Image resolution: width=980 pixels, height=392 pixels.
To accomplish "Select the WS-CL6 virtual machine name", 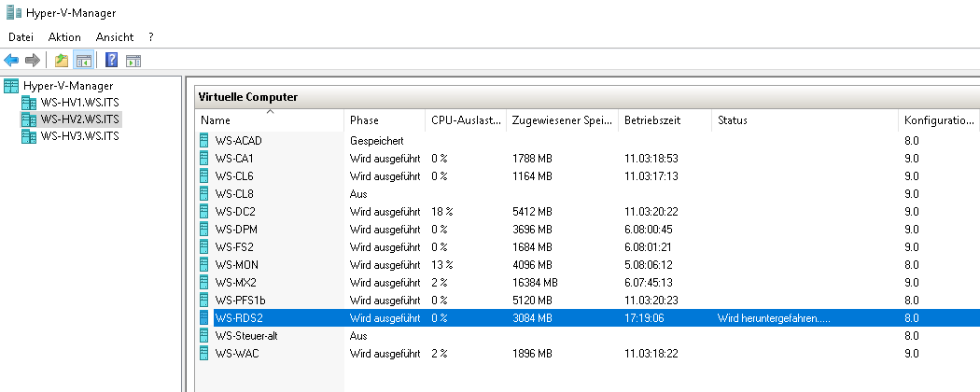I will pyautogui.click(x=234, y=175).
